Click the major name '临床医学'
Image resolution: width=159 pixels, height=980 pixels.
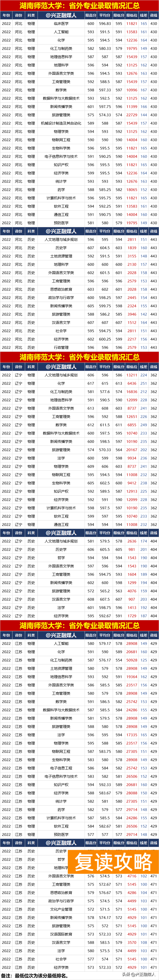[x=61, y=24]
